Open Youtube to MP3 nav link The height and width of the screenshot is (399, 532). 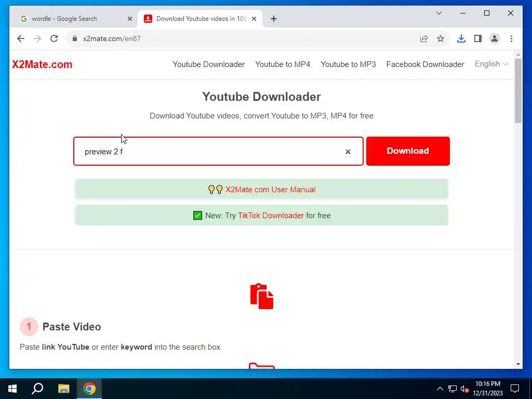coord(348,64)
